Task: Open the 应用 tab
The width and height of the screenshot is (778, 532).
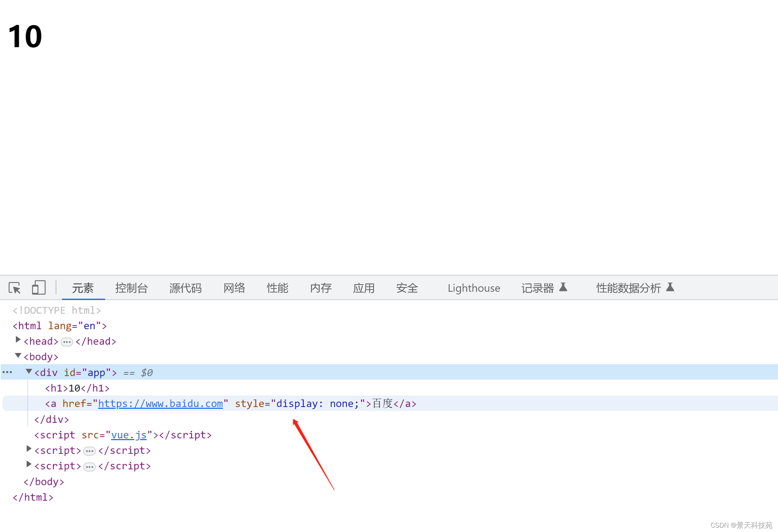Action: (364, 288)
